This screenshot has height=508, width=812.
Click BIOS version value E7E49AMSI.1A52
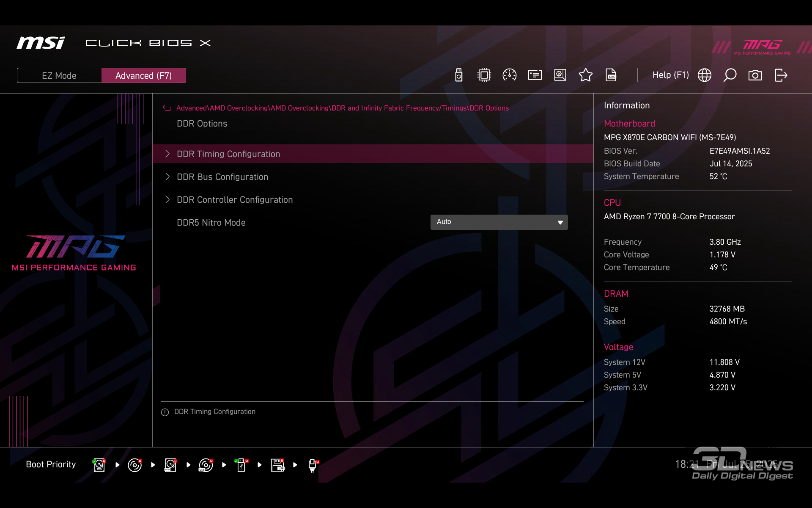click(740, 151)
